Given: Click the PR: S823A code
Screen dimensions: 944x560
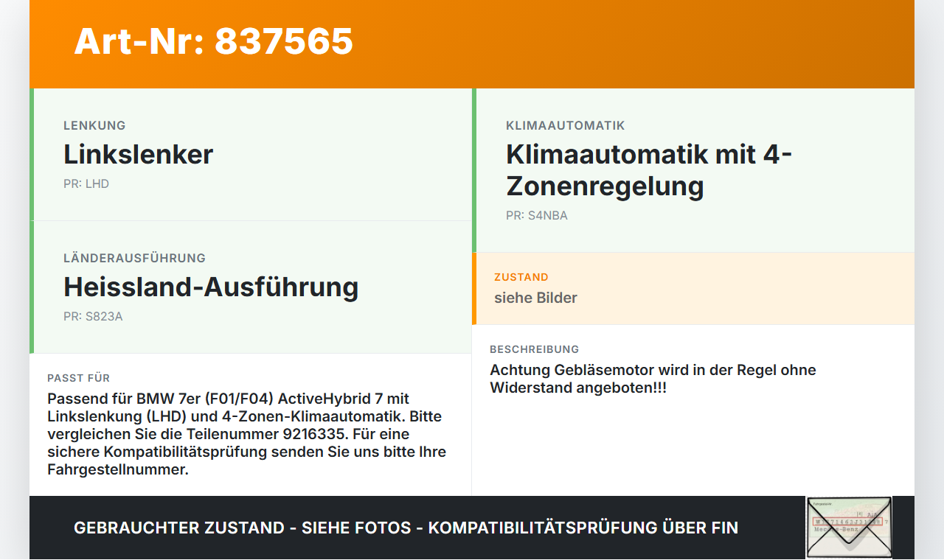Looking at the screenshot, I should (93, 316).
